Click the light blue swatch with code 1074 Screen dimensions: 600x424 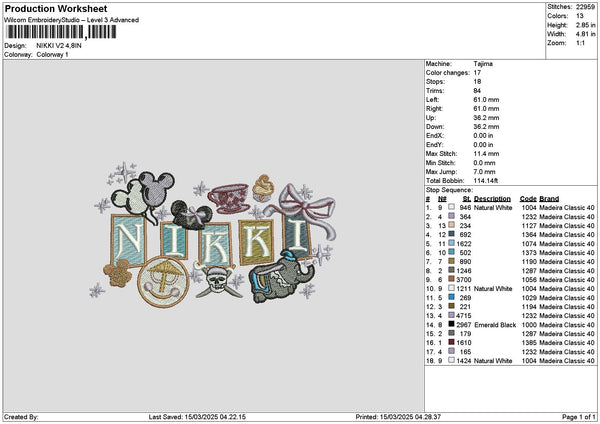click(x=452, y=243)
